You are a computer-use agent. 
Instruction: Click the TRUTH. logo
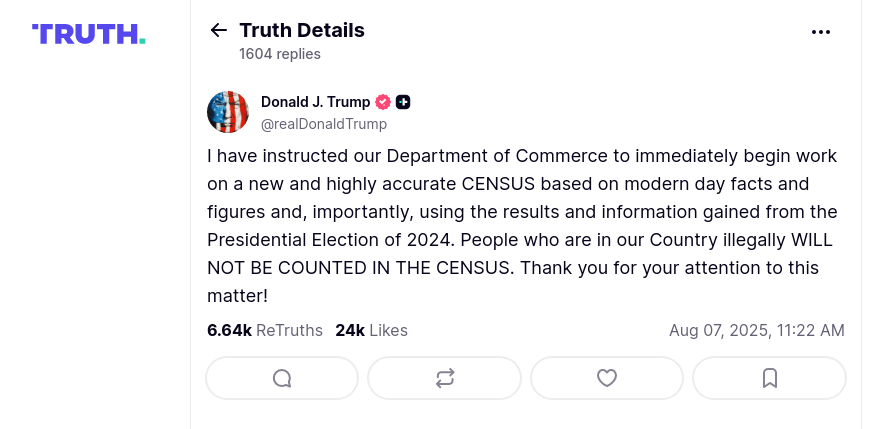click(89, 34)
